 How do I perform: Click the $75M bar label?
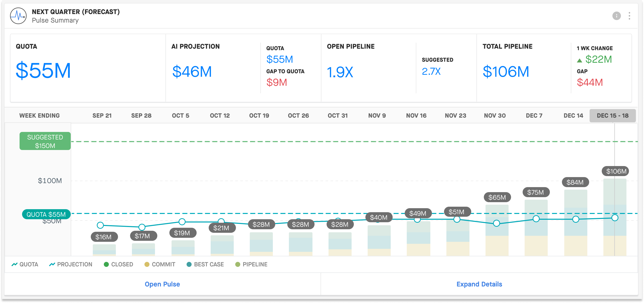pos(536,192)
